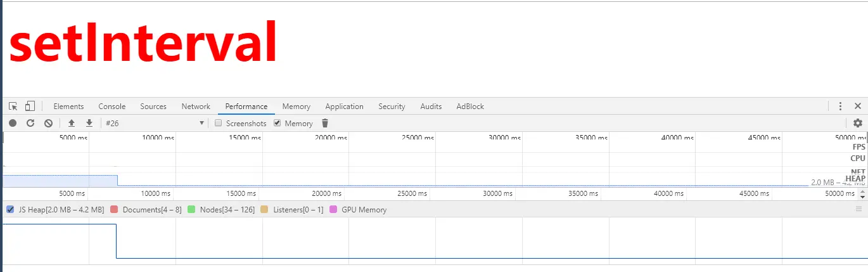
Task: Toggle the device toolbar icon
Action: point(30,107)
